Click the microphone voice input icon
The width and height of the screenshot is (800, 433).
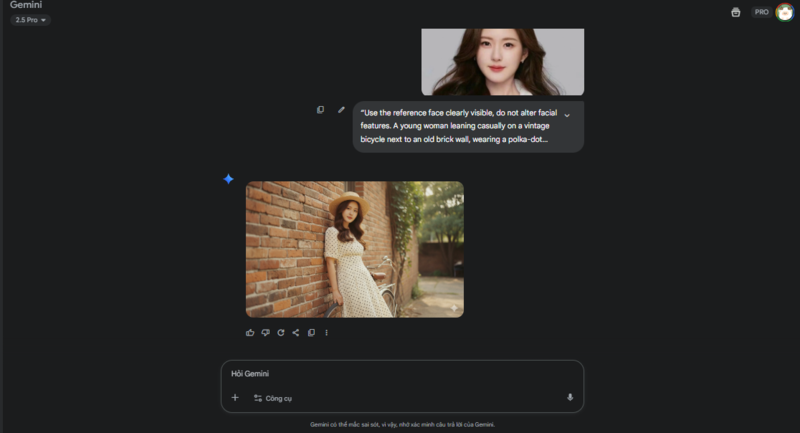(570, 397)
